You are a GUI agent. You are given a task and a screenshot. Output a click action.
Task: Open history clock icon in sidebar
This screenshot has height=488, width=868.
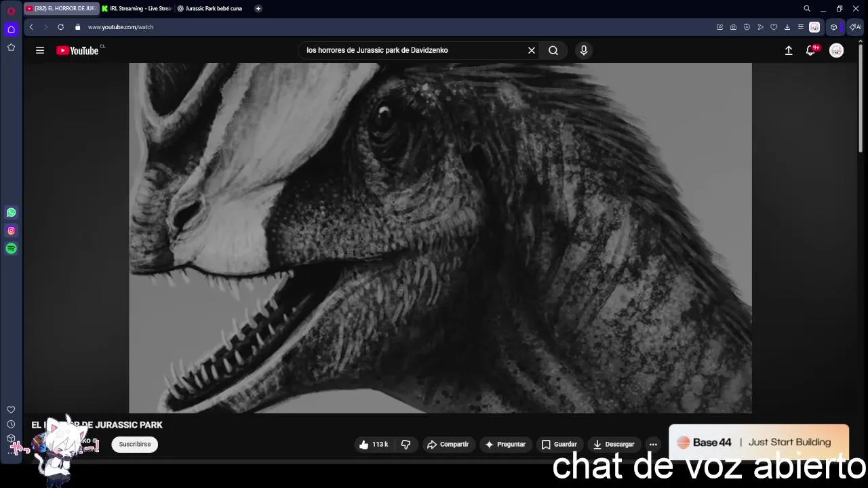pos(11,424)
